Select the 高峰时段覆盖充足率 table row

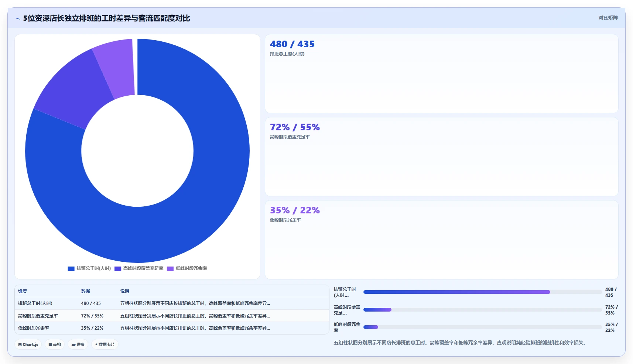172,316
